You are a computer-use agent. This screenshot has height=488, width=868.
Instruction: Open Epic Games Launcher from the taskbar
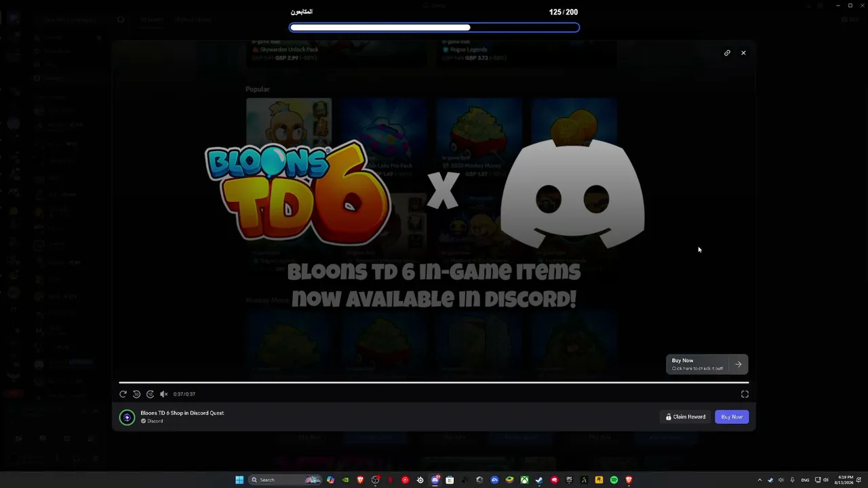point(569,480)
